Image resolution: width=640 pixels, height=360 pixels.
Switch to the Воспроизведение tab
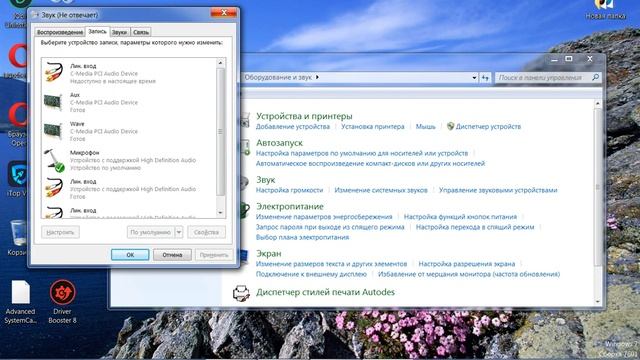(x=60, y=32)
